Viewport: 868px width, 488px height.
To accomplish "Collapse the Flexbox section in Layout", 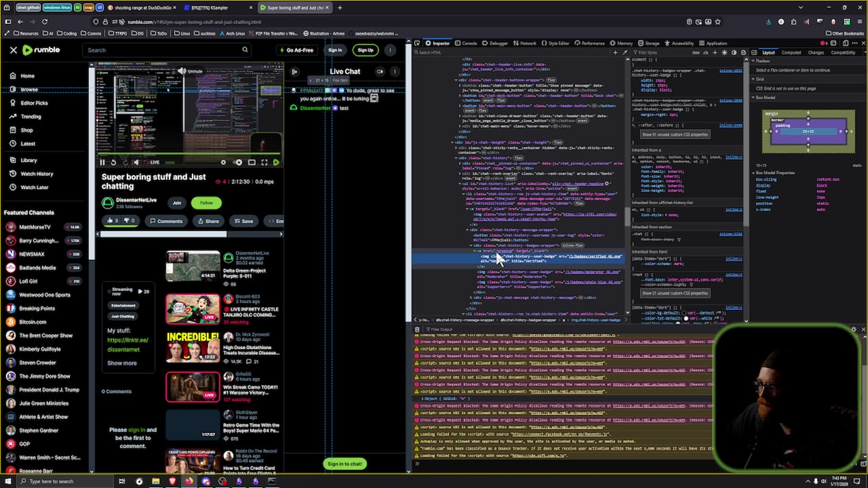I will 753,61.
